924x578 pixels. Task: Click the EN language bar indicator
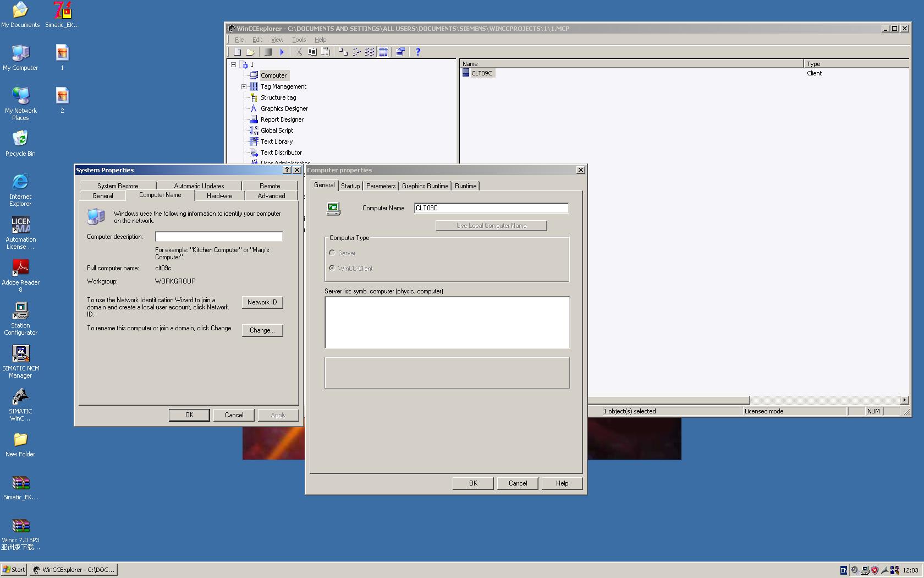(844, 570)
